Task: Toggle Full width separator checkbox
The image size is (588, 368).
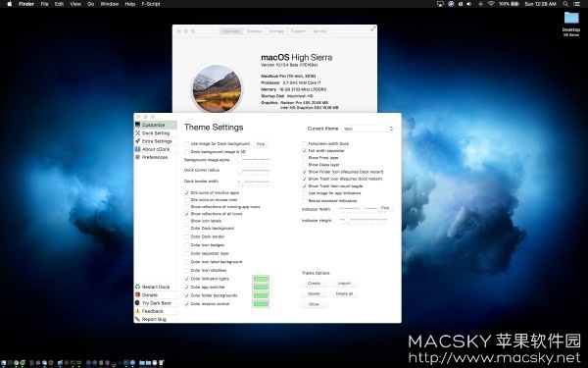Action: coord(305,150)
